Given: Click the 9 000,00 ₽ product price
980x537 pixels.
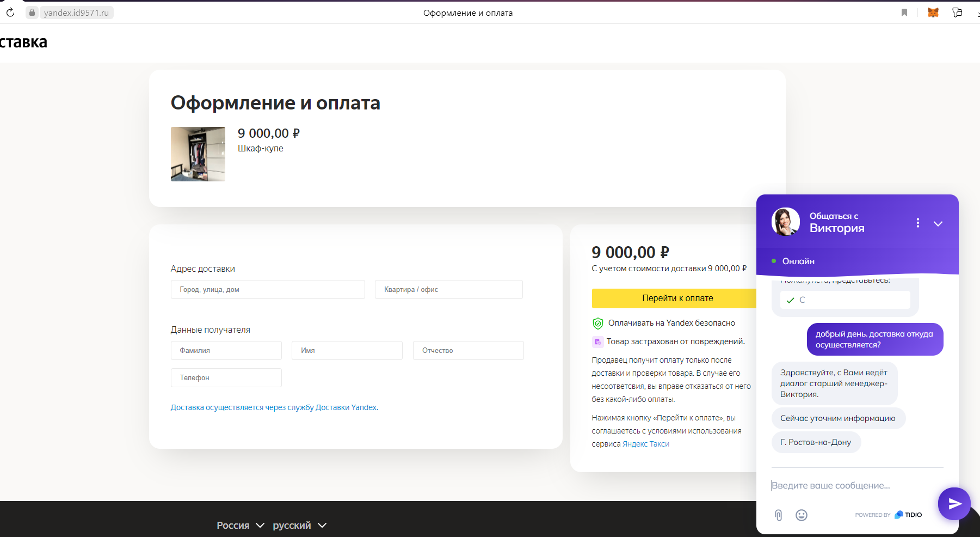Looking at the screenshot, I should pyautogui.click(x=269, y=133).
